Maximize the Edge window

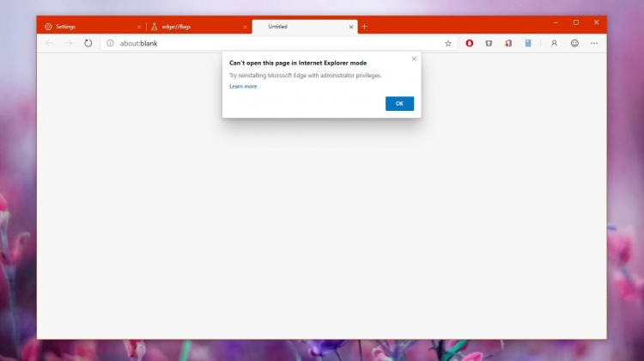coord(576,22)
